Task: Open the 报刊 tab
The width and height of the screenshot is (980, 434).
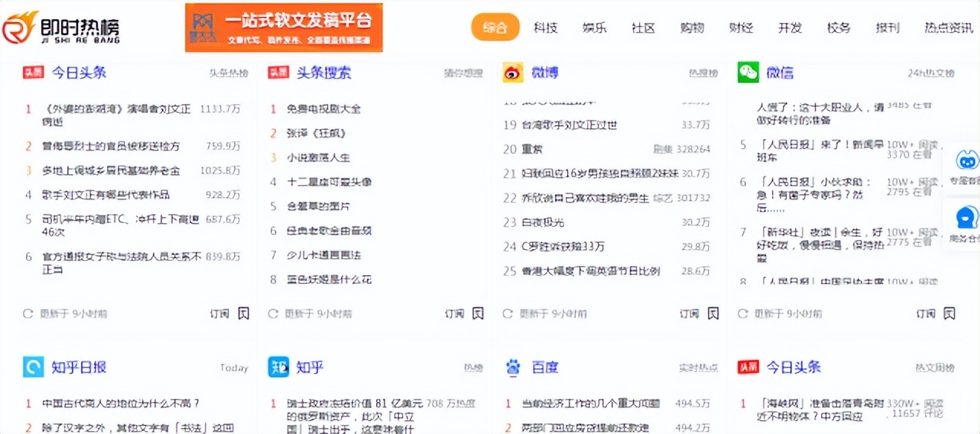Action: [888, 28]
